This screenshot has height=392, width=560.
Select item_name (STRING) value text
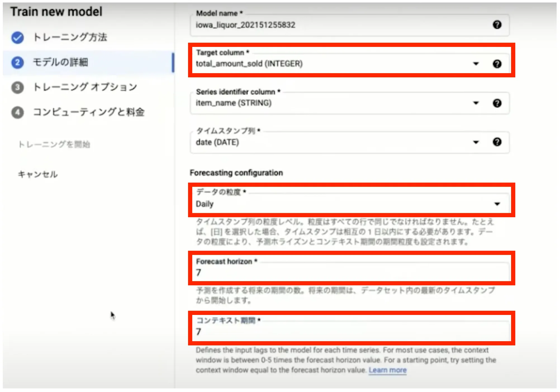click(x=234, y=103)
